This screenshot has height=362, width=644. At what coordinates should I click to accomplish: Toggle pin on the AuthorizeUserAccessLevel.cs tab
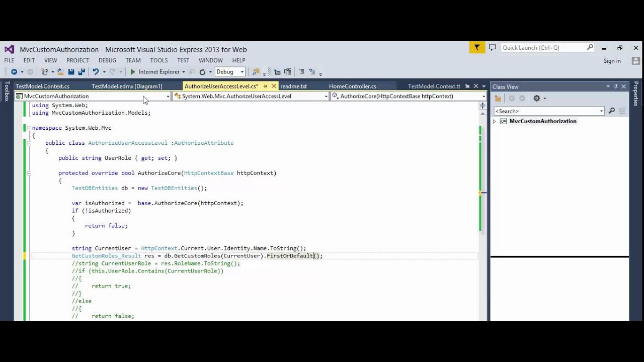point(265,86)
